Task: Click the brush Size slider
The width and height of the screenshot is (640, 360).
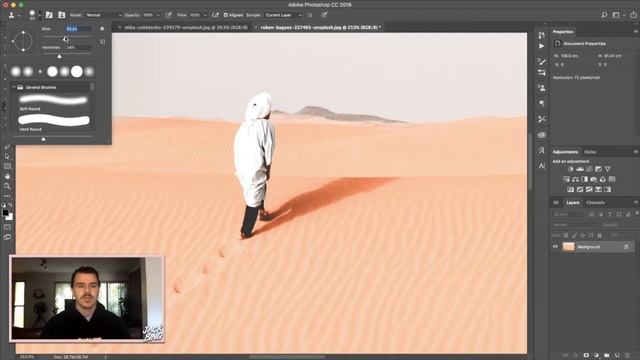Action: [67, 37]
